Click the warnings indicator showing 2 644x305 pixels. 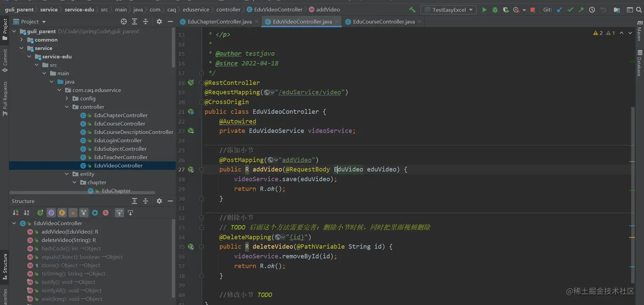click(598, 33)
